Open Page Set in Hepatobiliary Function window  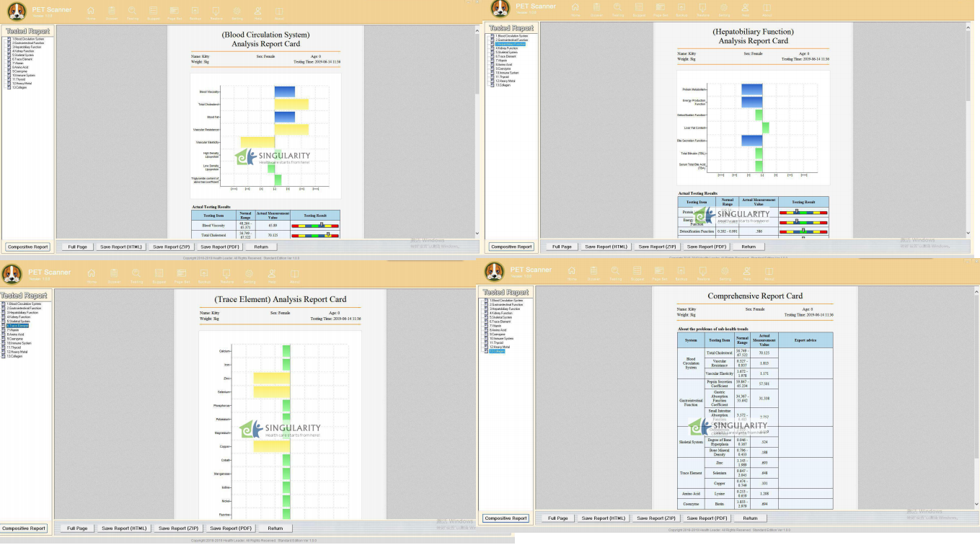[x=660, y=9]
